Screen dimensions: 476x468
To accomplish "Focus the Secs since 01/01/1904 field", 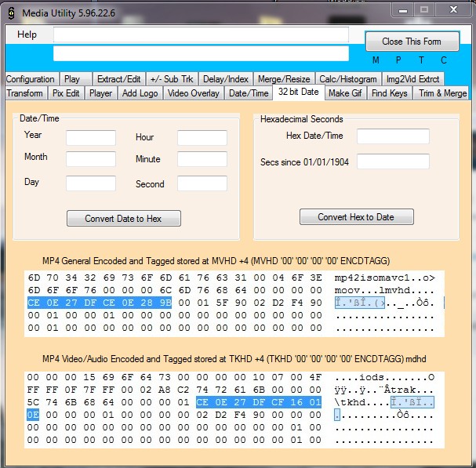I will pos(393,161).
